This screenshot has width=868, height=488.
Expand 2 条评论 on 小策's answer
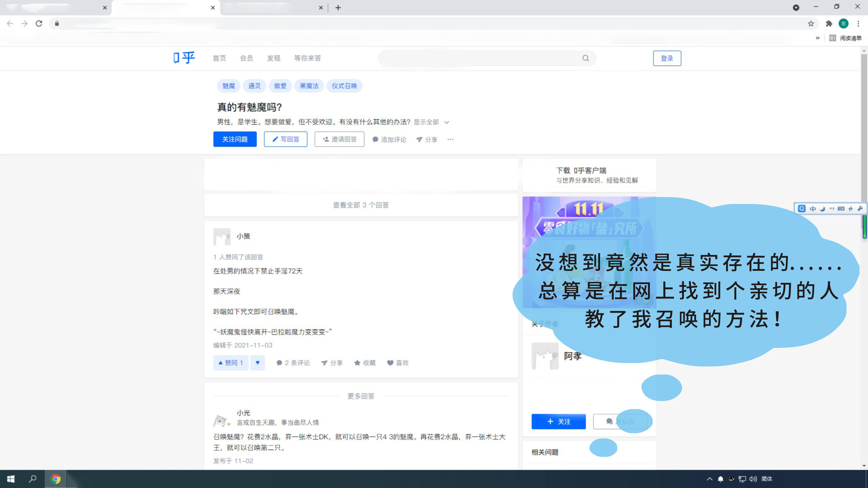click(x=293, y=363)
